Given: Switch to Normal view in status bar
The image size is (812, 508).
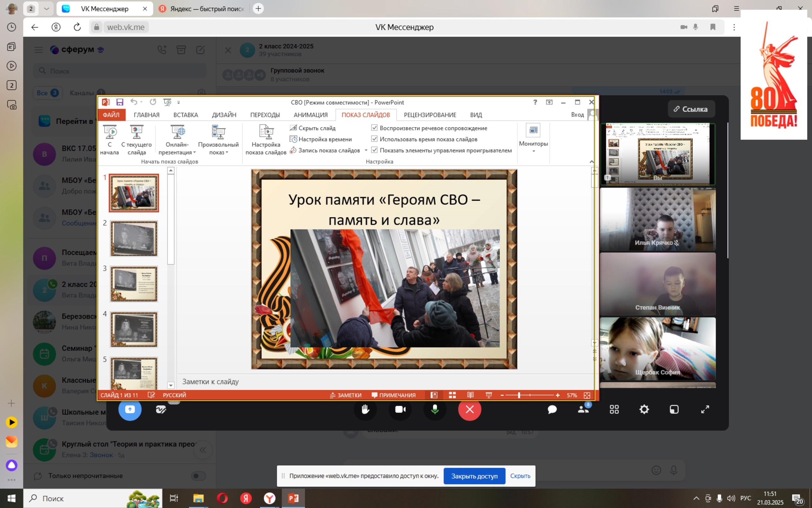Looking at the screenshot, I should [434, 395].
